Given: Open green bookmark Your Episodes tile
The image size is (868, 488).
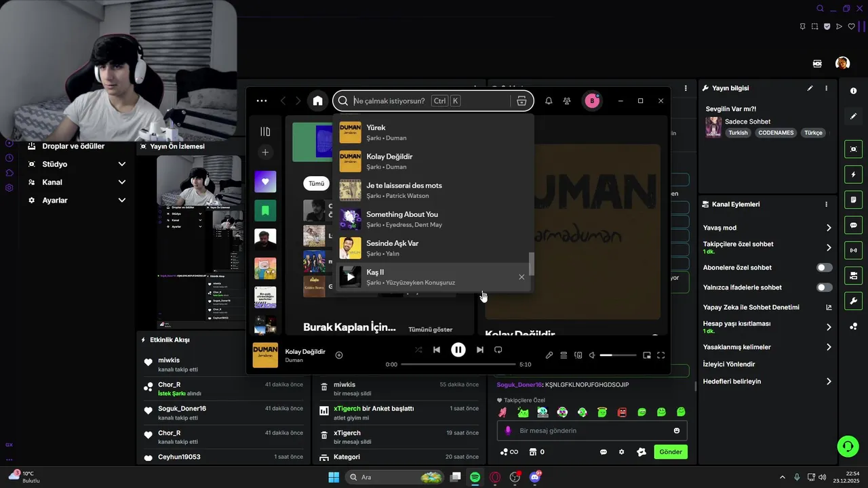Looking at the screenshot, I should [265, 211].
